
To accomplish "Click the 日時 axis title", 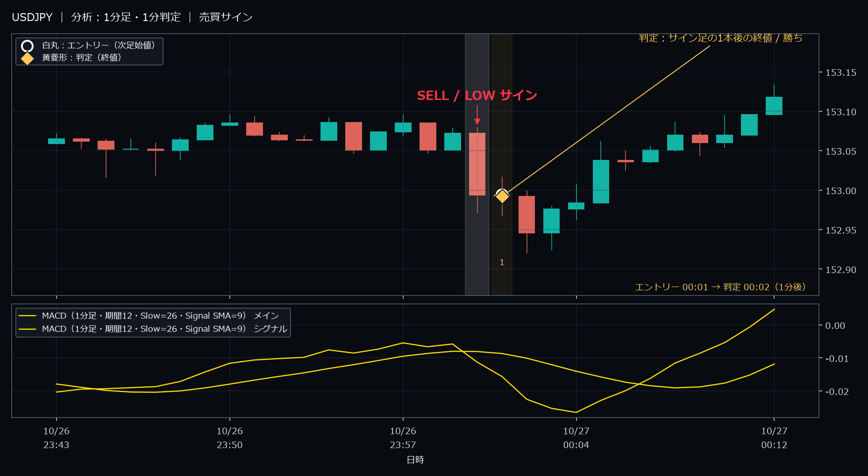I will pyautogui.click(x=415, y=460).
